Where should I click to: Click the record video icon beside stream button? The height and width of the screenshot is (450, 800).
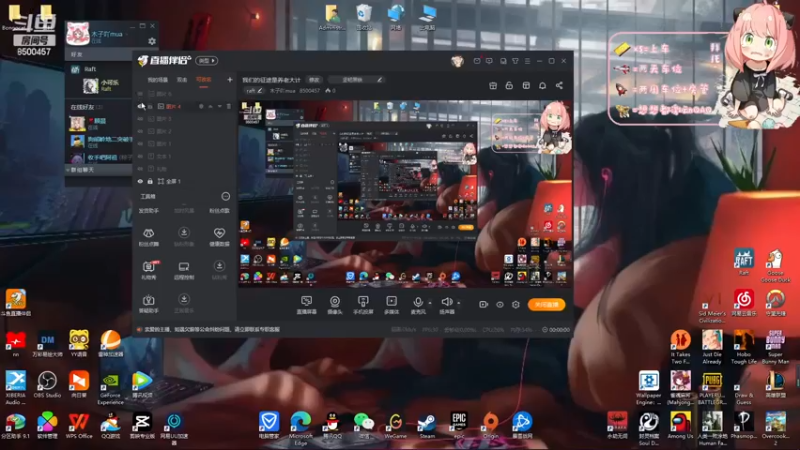click(x=483, y=305)
